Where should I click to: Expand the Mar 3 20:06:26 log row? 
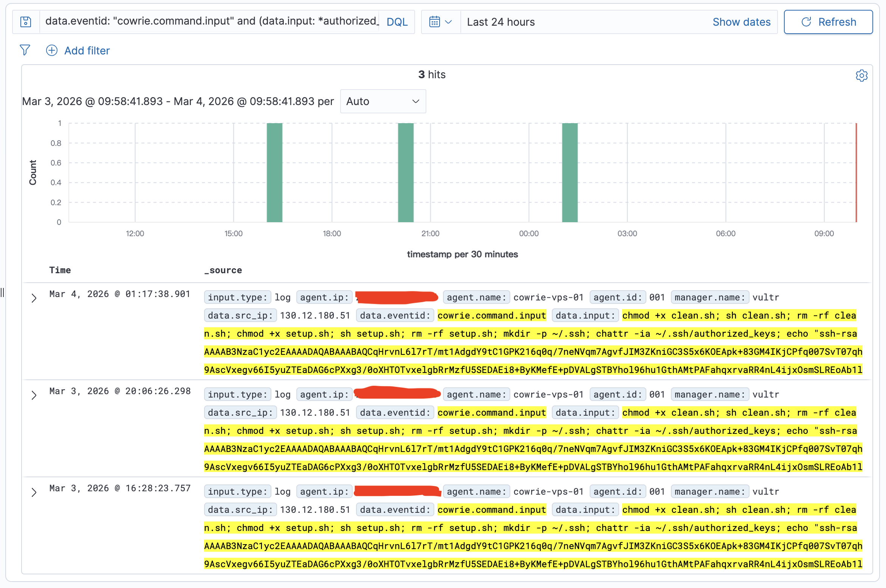34,395
